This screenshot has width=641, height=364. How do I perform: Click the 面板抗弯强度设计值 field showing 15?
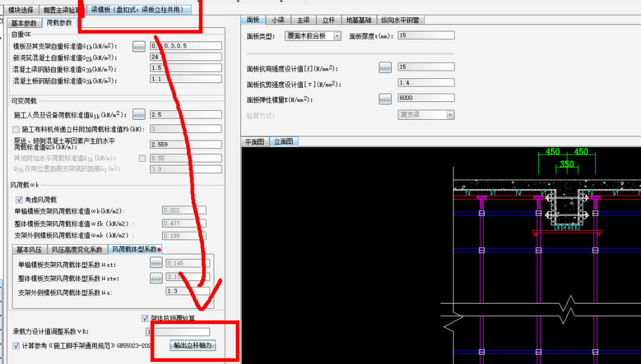point(426,66)
